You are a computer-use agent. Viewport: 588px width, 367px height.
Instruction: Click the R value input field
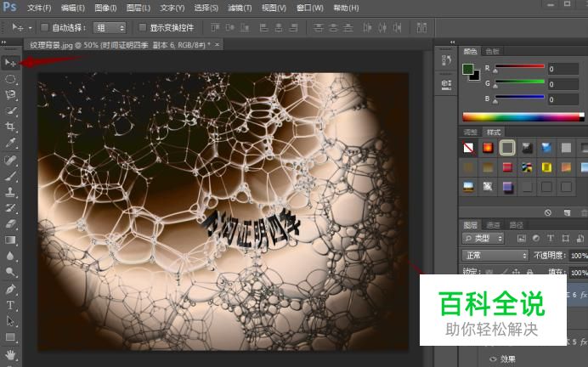tap(563, 69)
